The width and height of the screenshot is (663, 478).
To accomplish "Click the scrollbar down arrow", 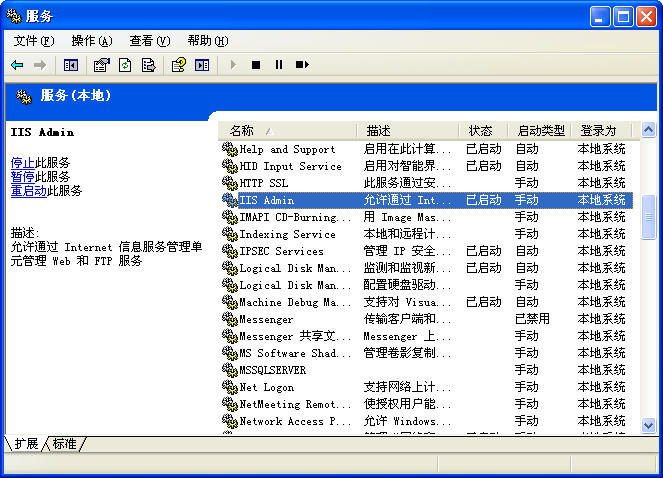I will (648, 425).
